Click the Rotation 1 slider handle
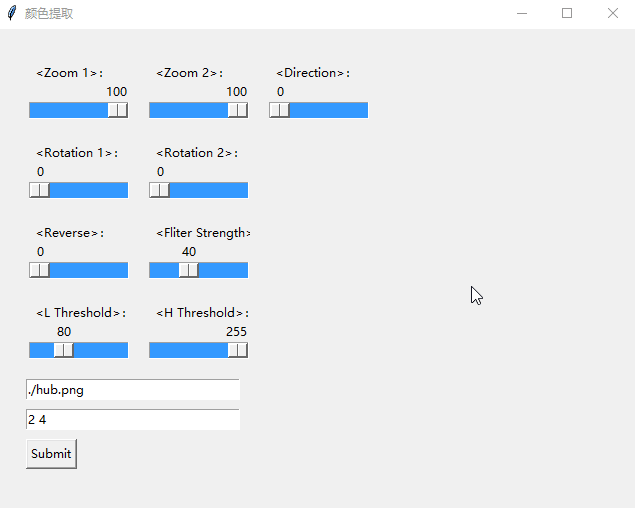 (39, 190)
